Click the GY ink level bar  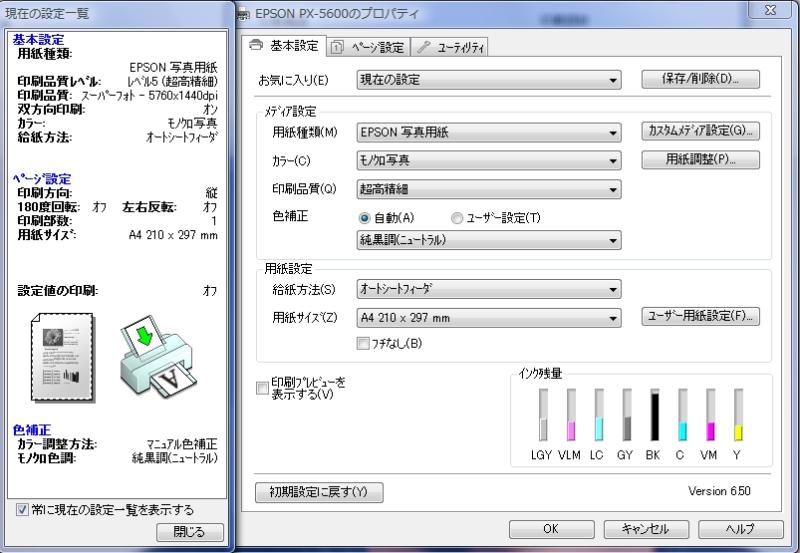(x=627, y=415)
